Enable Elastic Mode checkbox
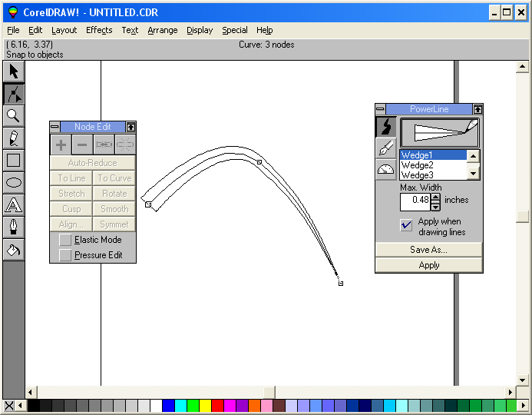The height and width of the screenshot is (415, 532). (65, 240)
